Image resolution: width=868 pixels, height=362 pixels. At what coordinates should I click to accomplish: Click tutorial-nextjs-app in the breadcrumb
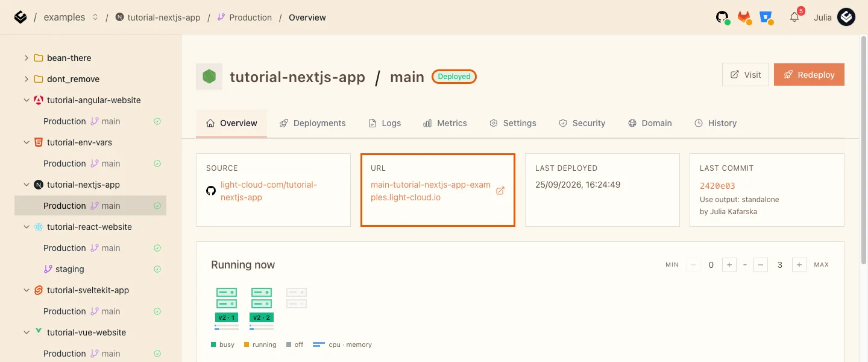tap(163, 17)
